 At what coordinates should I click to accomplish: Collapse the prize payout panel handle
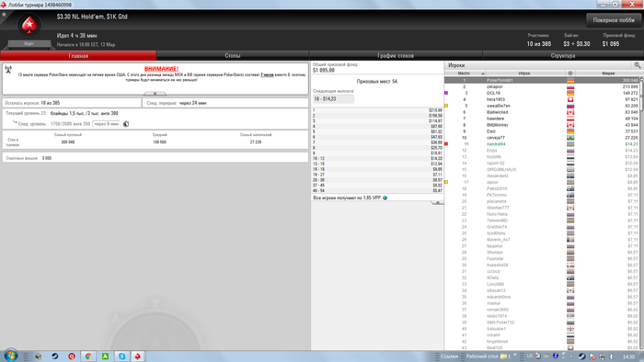pos(437,202)
